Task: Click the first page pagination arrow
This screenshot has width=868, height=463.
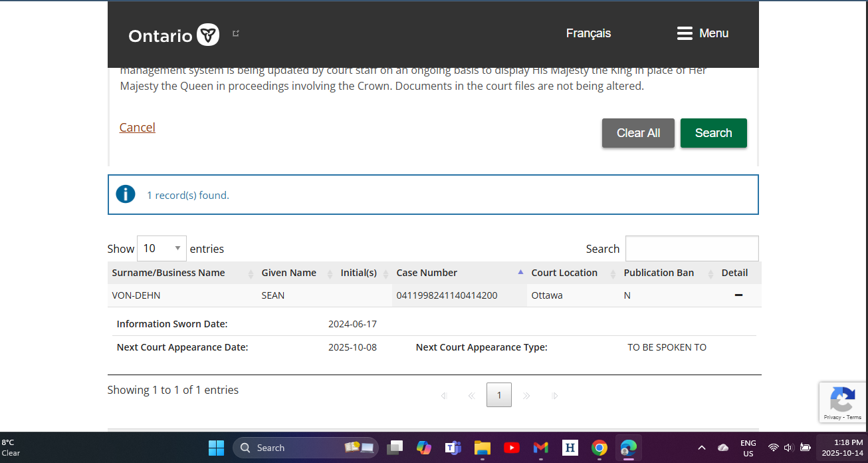Action: (x=444, y=396)
